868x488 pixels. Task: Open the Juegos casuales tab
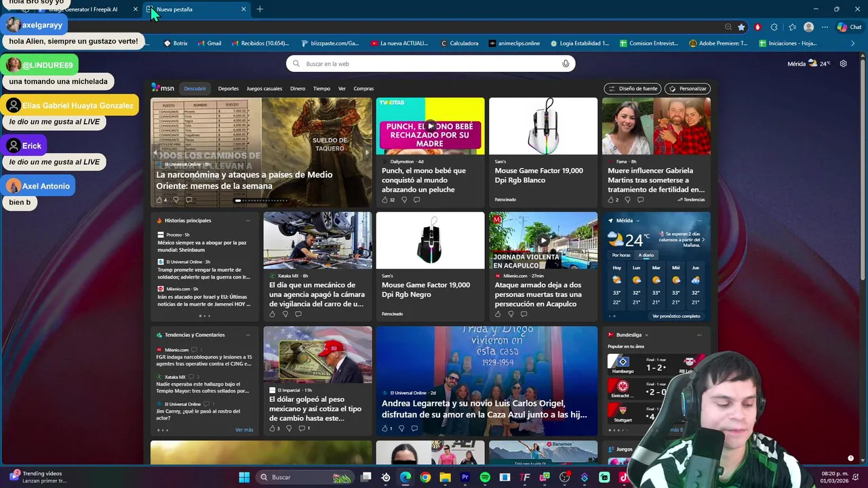264,88
